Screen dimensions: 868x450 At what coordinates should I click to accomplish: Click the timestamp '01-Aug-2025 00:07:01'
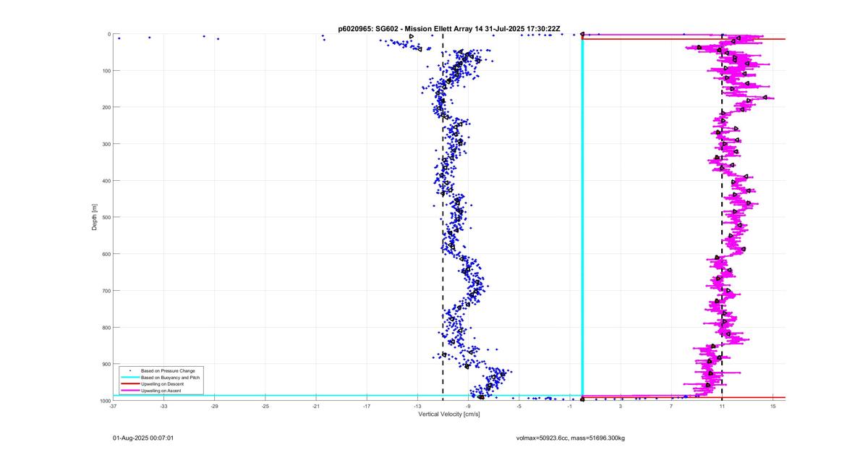coord(143,438)
